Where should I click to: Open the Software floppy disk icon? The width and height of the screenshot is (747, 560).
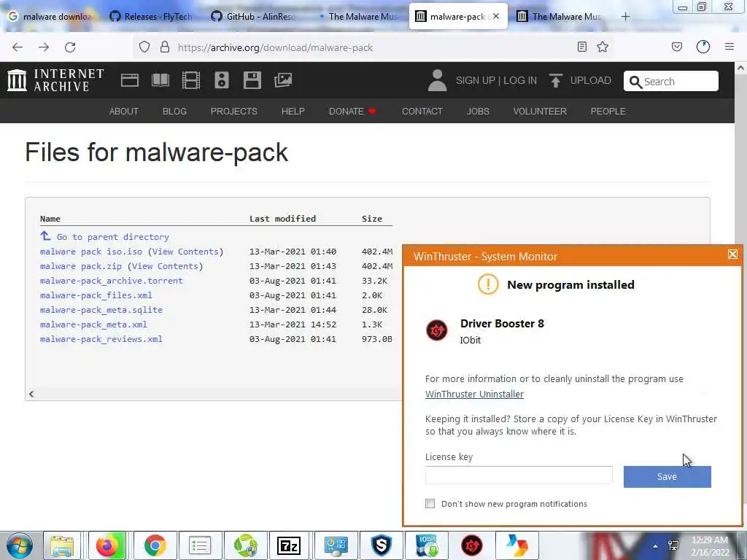point(252,80)
